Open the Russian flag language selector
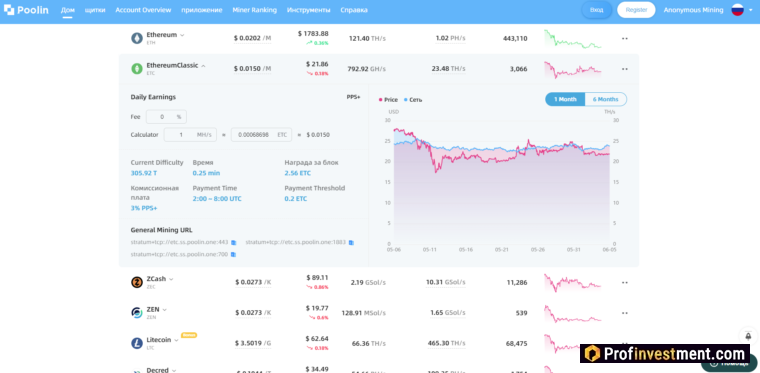Viewport: 760px width, 373px height. (737, 10)
